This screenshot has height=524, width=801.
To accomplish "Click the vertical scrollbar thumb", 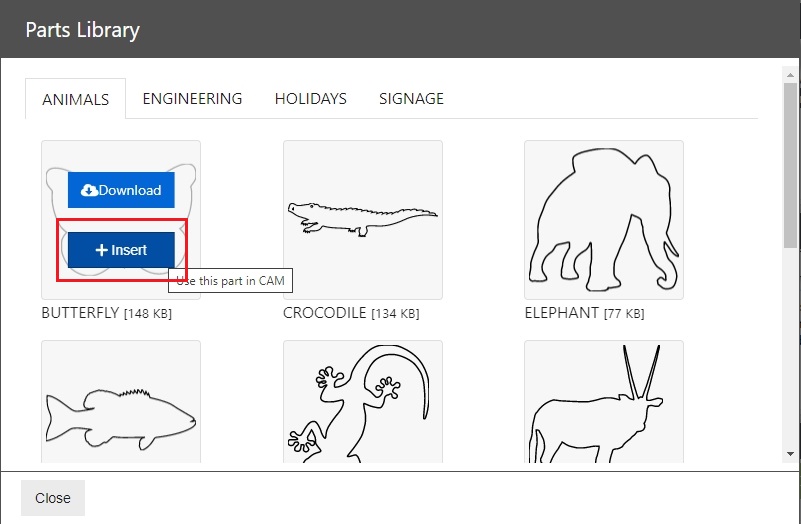I will 790,166.
